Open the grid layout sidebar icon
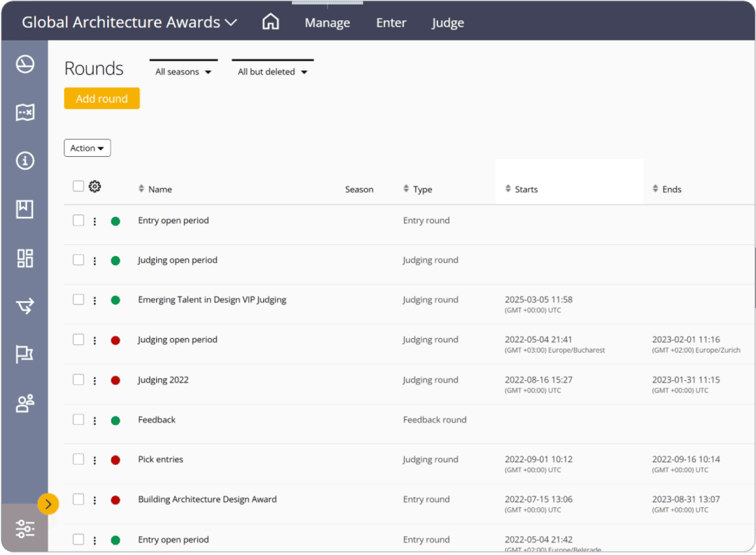The height and width of the screenshot is (555, 756). coord(25,258)
